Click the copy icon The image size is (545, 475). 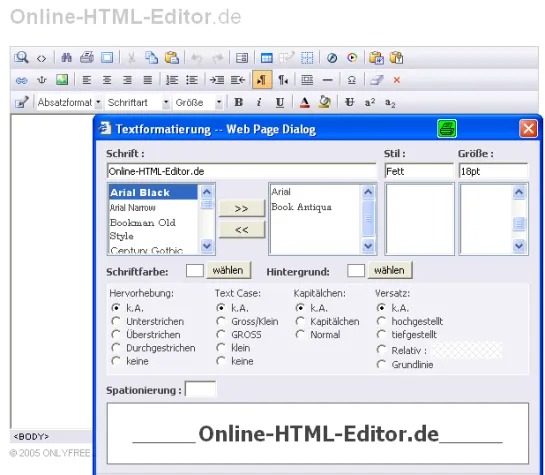(x=151, y=58)
